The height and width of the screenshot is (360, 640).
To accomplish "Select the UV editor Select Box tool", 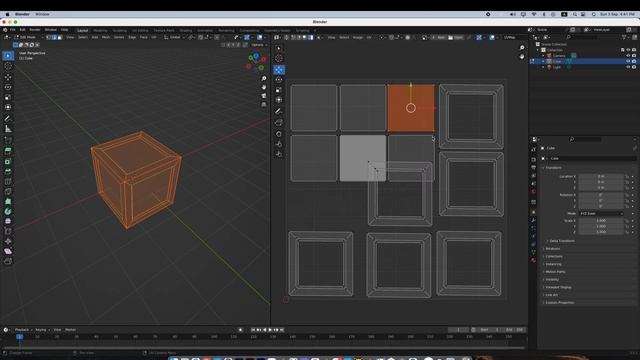I will [279, 48].
